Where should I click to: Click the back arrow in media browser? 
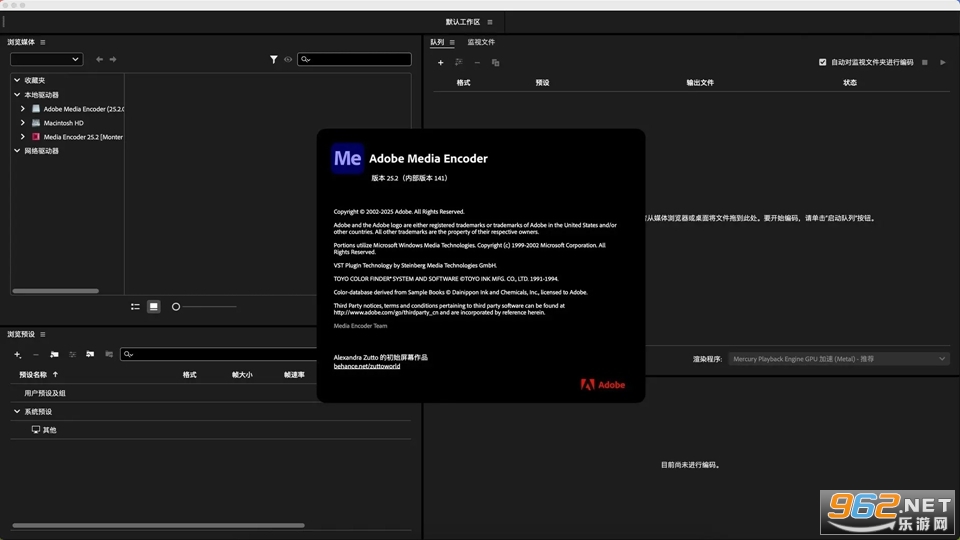(x=99, y=59)
